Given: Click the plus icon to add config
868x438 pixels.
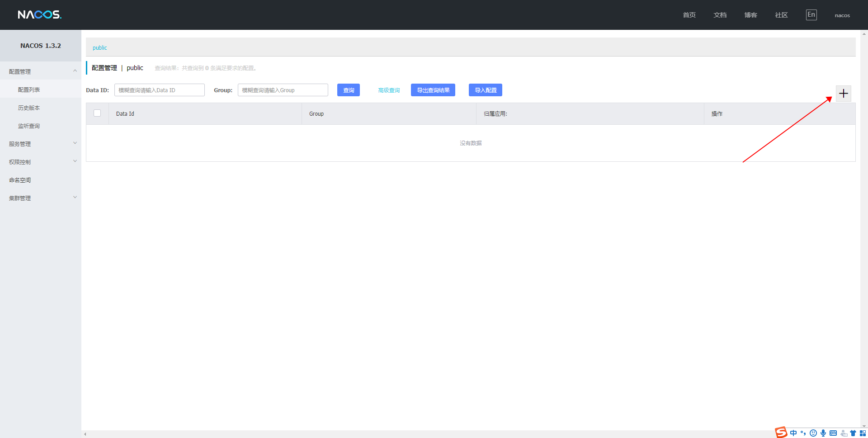Looking at the screenshot, I should 843,94.
